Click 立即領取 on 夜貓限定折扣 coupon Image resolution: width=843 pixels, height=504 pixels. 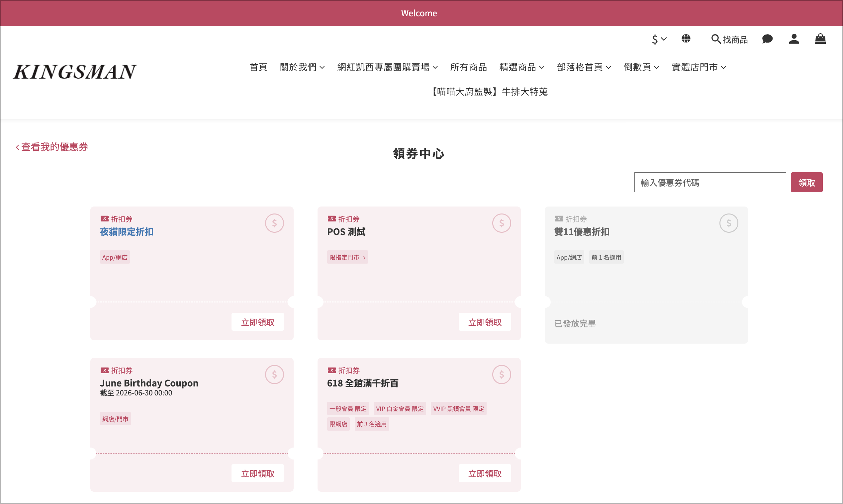click(257, 322)
